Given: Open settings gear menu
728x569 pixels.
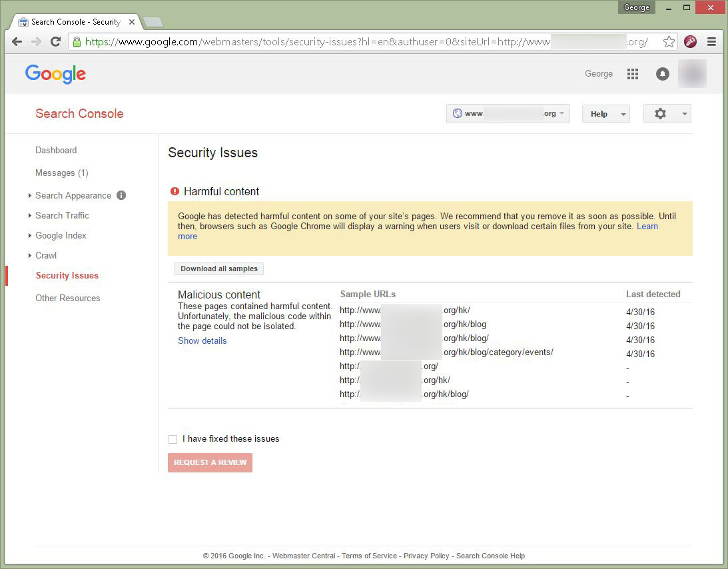Looking at the screenshot, I should [667, 114].
